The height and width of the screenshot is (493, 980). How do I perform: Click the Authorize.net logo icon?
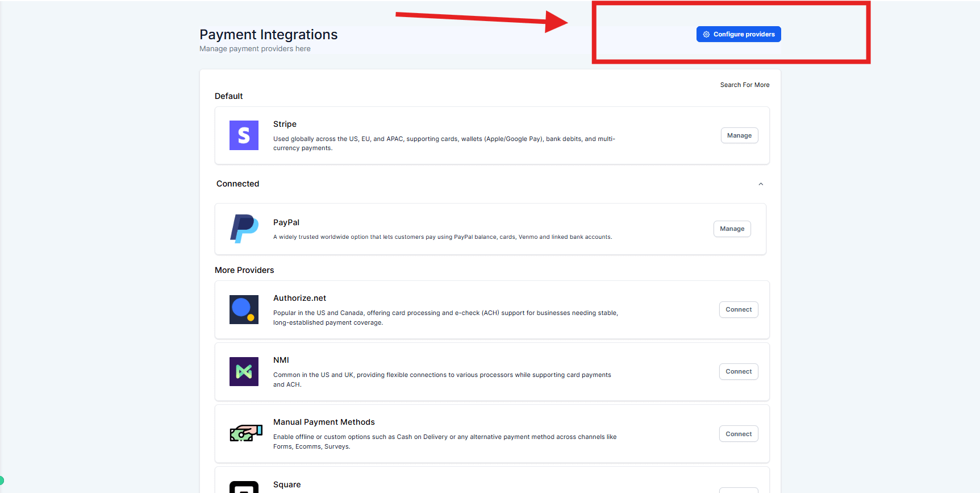click(244, 309)
